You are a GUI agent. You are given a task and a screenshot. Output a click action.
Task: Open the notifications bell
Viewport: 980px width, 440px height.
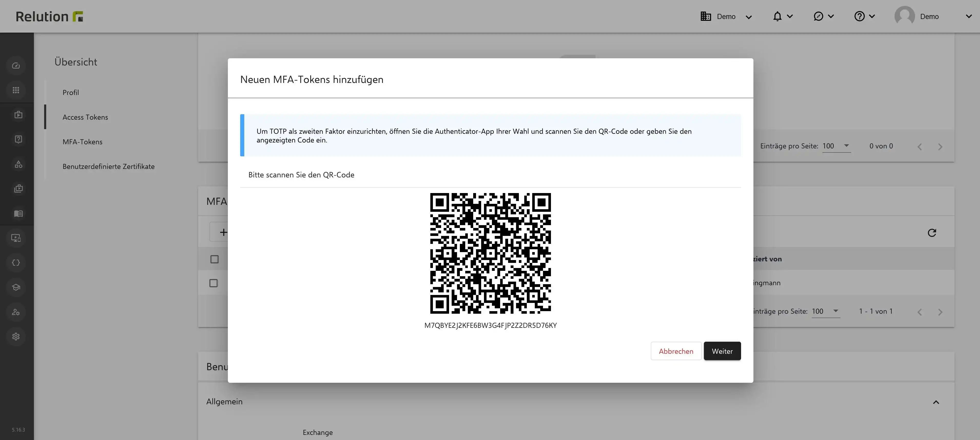point(777,16)
